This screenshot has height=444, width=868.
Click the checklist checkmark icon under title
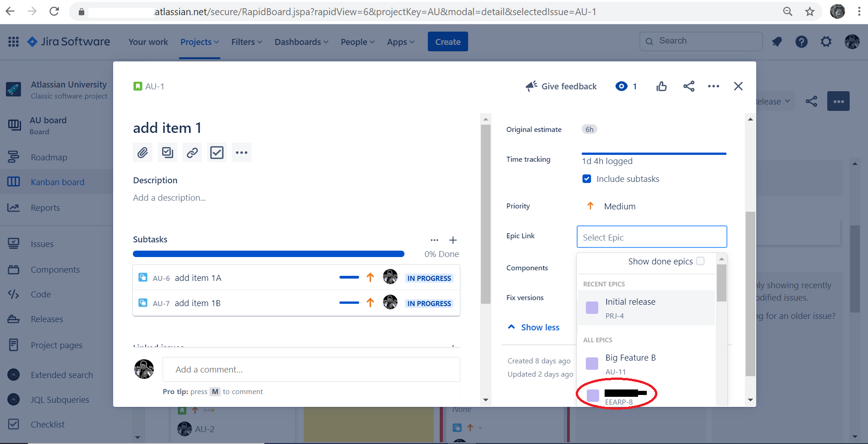point(217,153)
